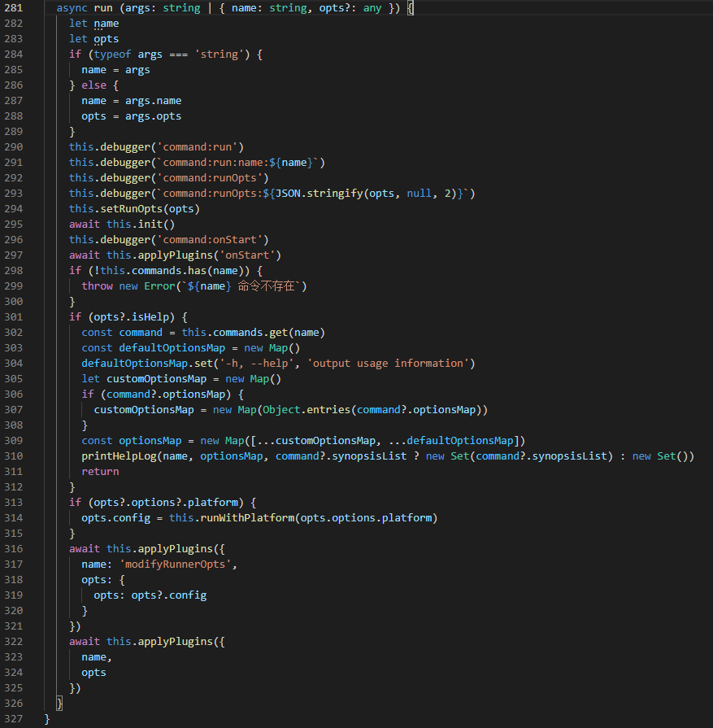Click line number 303 in the gutter
The image size is (713, 728).
coord(14,348)
